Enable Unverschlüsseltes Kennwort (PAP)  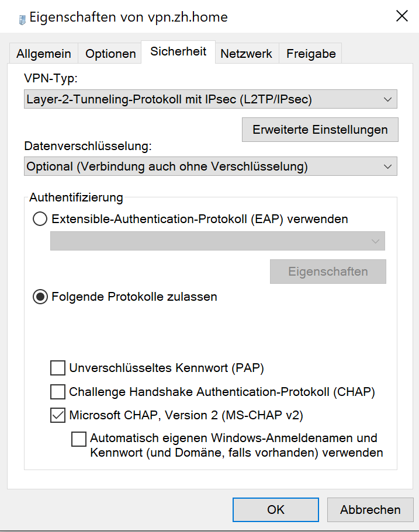[x=58, y=368]
